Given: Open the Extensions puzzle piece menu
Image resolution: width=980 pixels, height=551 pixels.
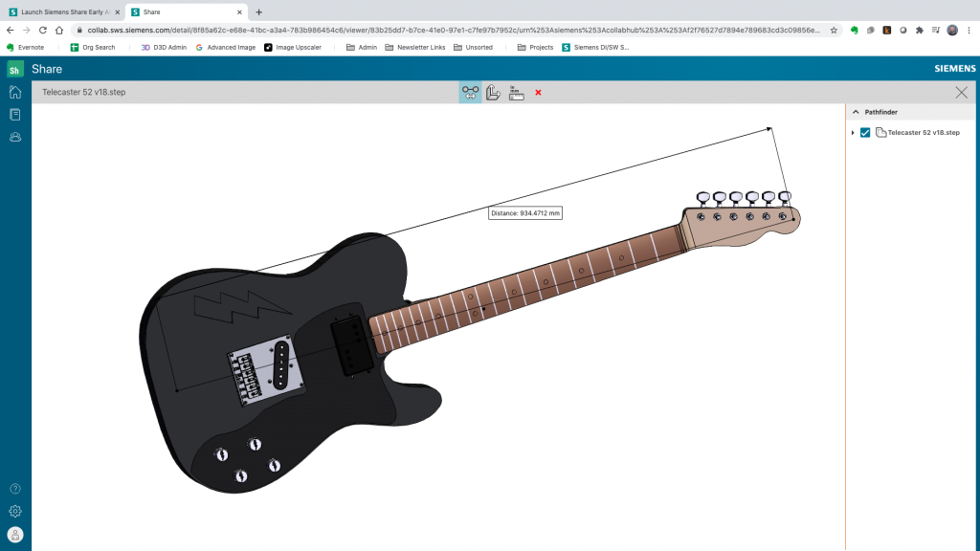Looking at the screenshot, I should (x=920, y=30).
